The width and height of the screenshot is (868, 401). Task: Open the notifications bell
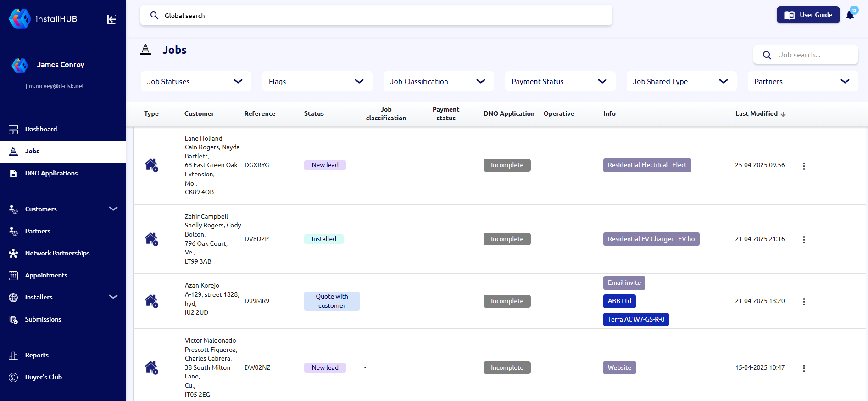[850, 15]
